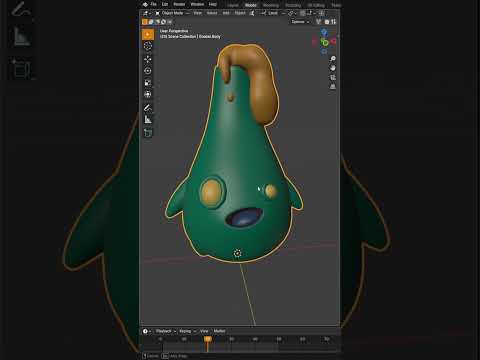Image resolution: width=480 pixels, height=360 pixels.
Task: Open the Playback dropdown in timeline
Action: click(166, 331)
